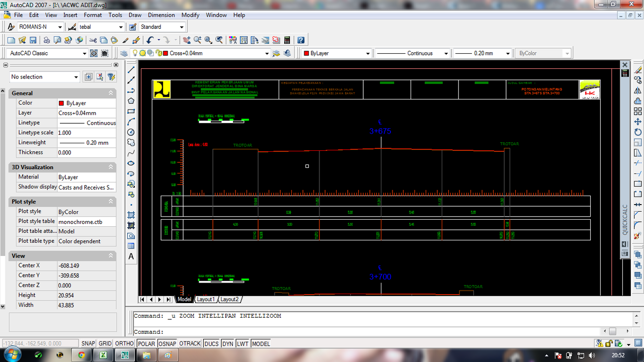
Task: Select the Erase tool in Modify toolbar
Action: click(x=638, y=70)
